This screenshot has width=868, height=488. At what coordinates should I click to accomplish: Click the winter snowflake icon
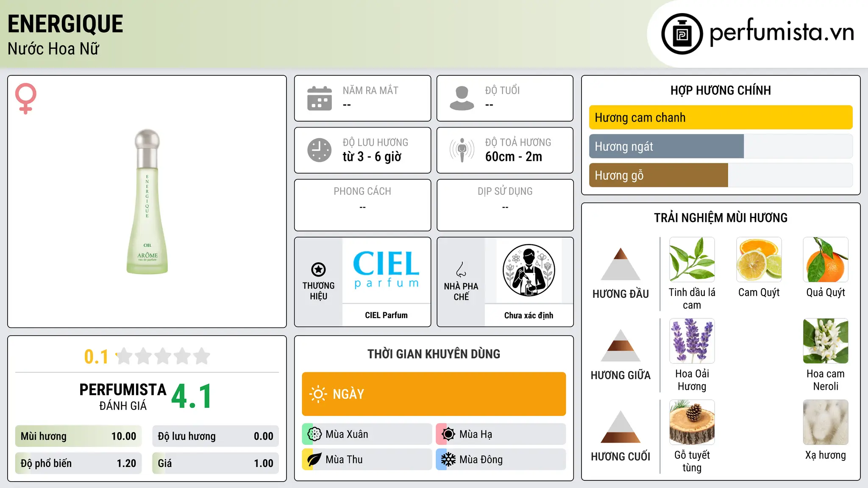[448, 460]
